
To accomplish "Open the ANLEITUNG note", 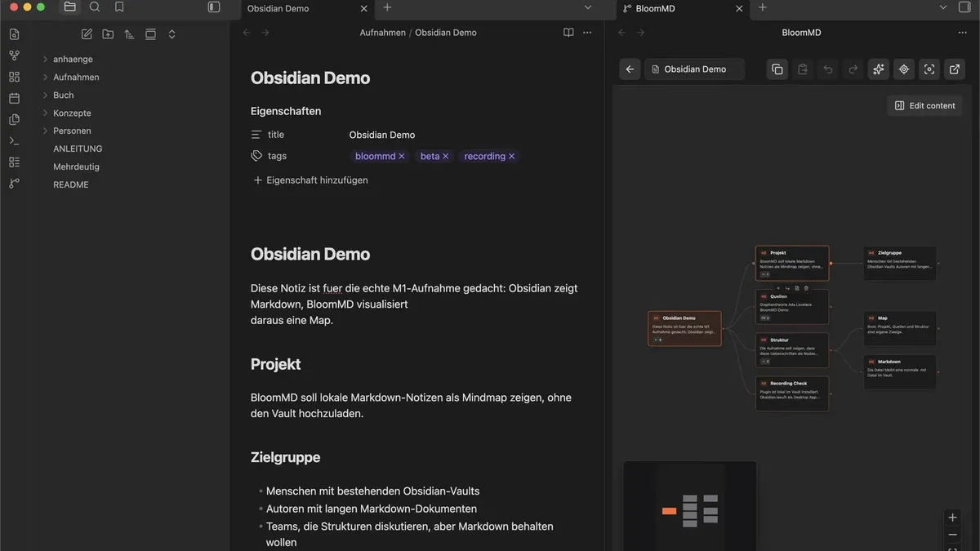I will coord(78,149).
